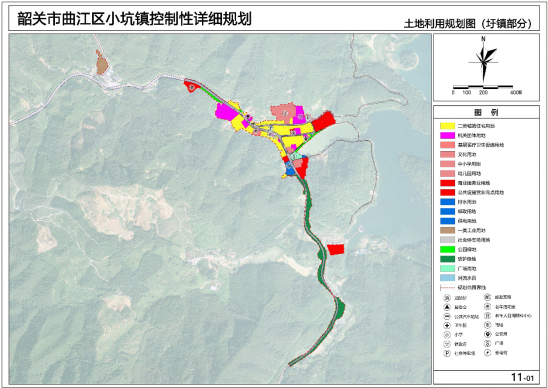Click the 二类居住用地 legend label

(477, 126)
